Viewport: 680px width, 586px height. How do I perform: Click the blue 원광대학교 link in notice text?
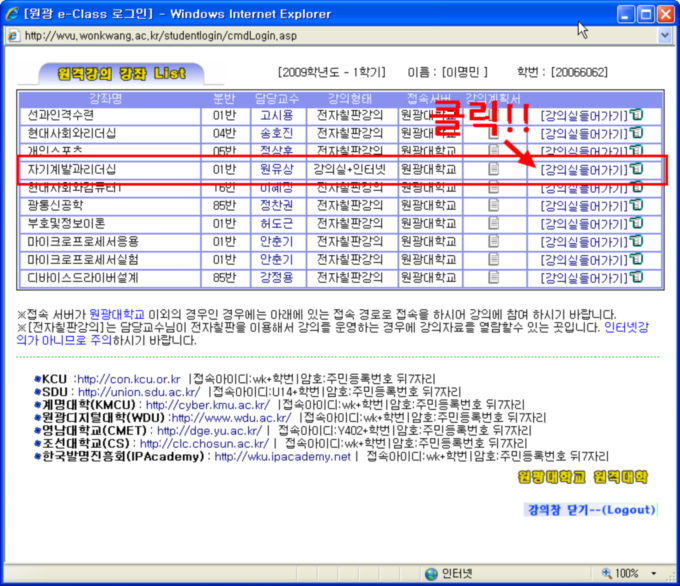pos(117,314)
